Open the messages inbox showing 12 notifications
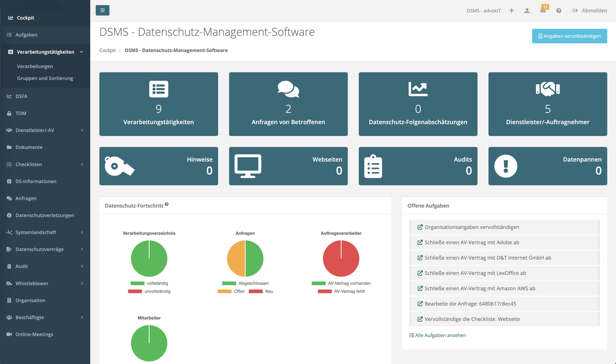Image resolution: width=616 pixels, height=364 pixels. (x=543, y=11)
